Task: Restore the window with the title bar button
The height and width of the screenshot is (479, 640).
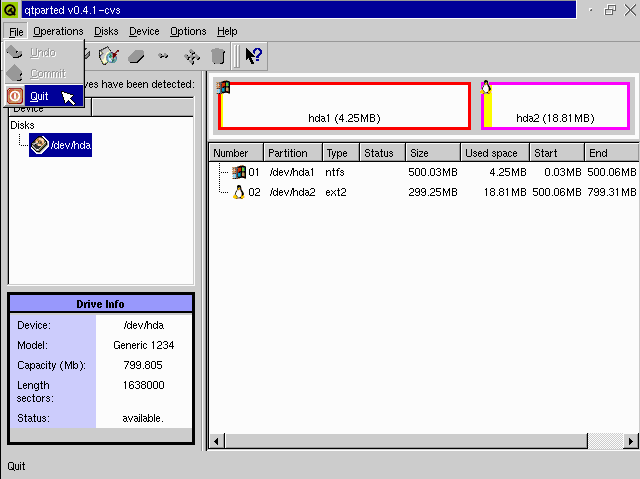Action: click(610, 10)
